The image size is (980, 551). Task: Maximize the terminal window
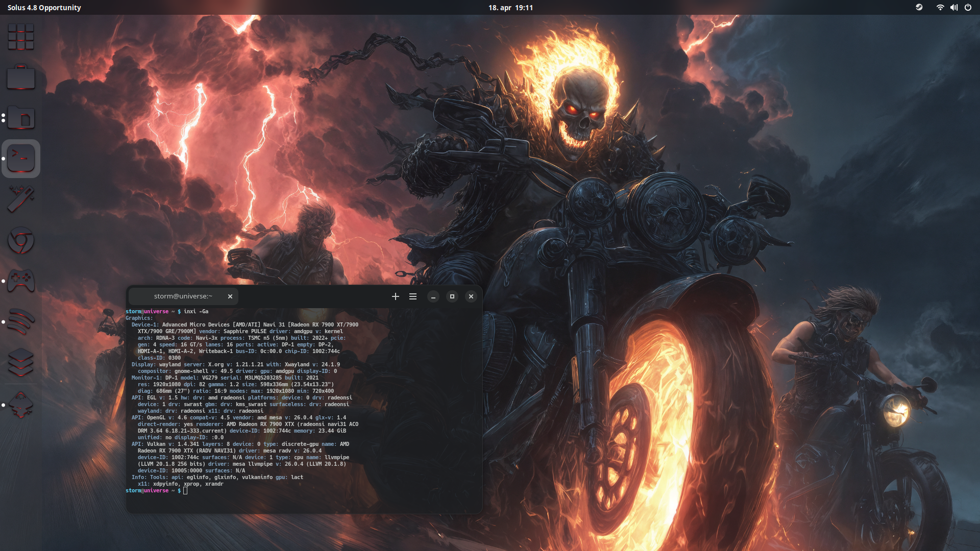click(x=452, y=296)
